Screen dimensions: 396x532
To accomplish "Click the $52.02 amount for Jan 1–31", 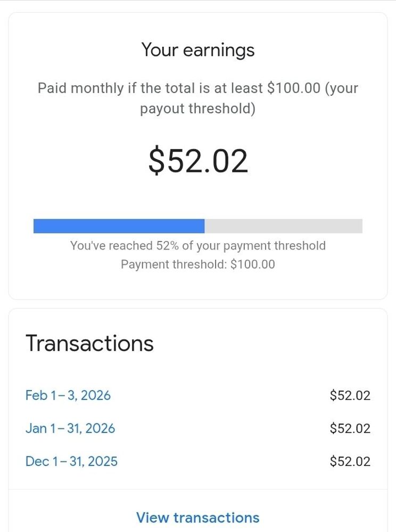I will (x=350, y=429).
